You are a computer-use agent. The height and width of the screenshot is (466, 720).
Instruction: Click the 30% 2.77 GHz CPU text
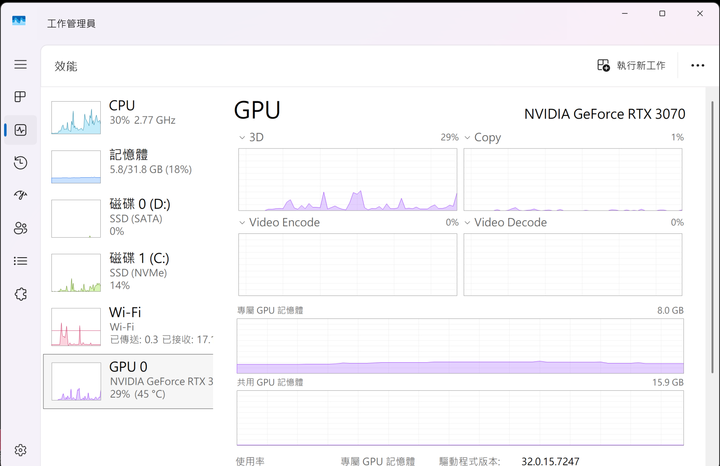pos(142,120)
